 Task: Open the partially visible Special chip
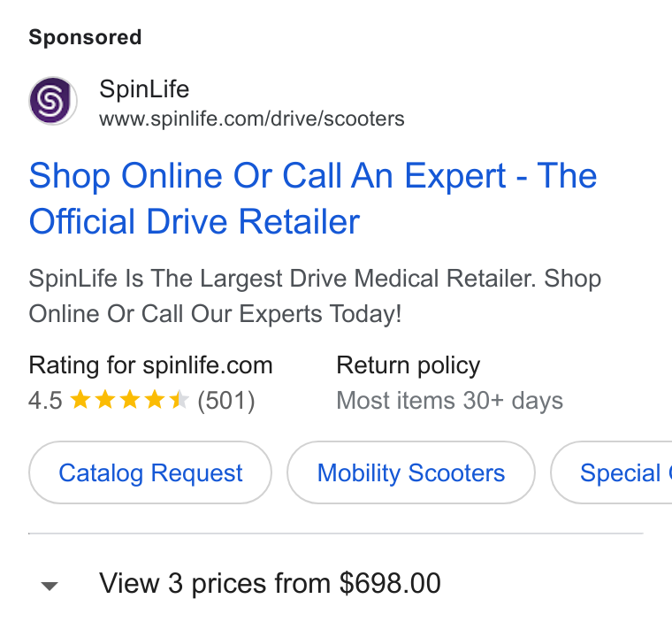(612, 472)
